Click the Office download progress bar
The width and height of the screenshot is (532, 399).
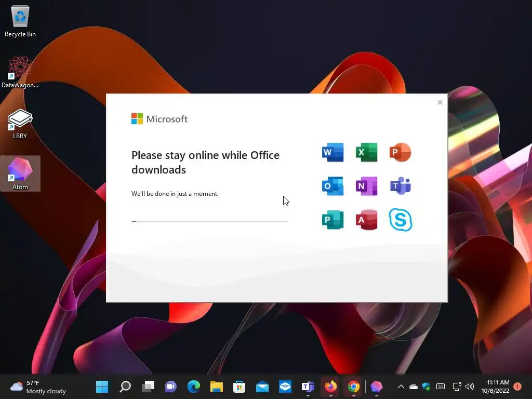pos(209,221)
